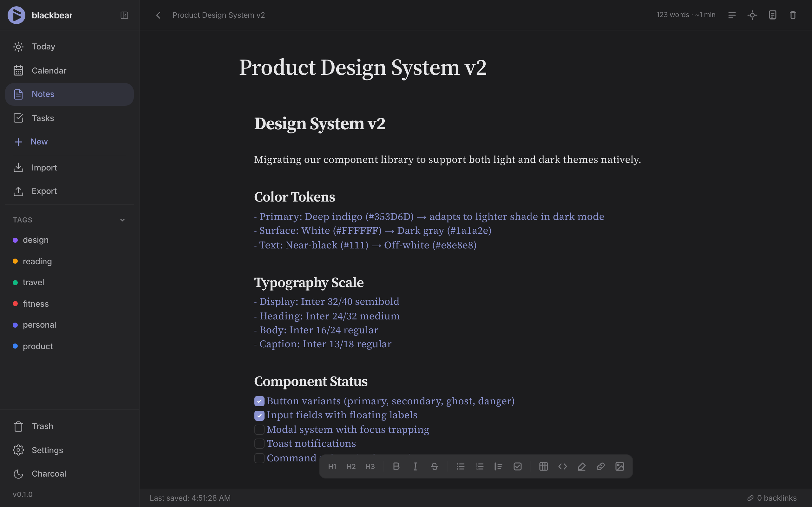The height and width of the screenshot is (507, 812).
Task: Insert a link from the editor toolbar
Action: [x=600, y=466]
